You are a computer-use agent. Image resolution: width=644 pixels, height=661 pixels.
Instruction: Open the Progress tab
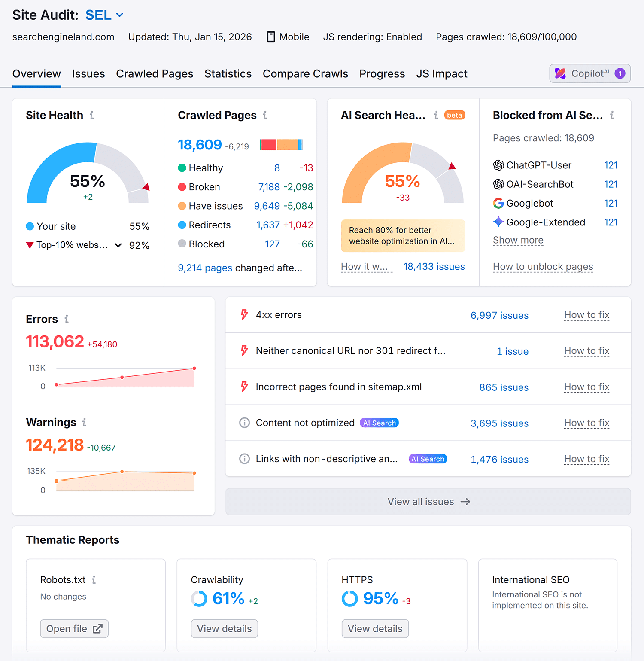click(382, 74)
